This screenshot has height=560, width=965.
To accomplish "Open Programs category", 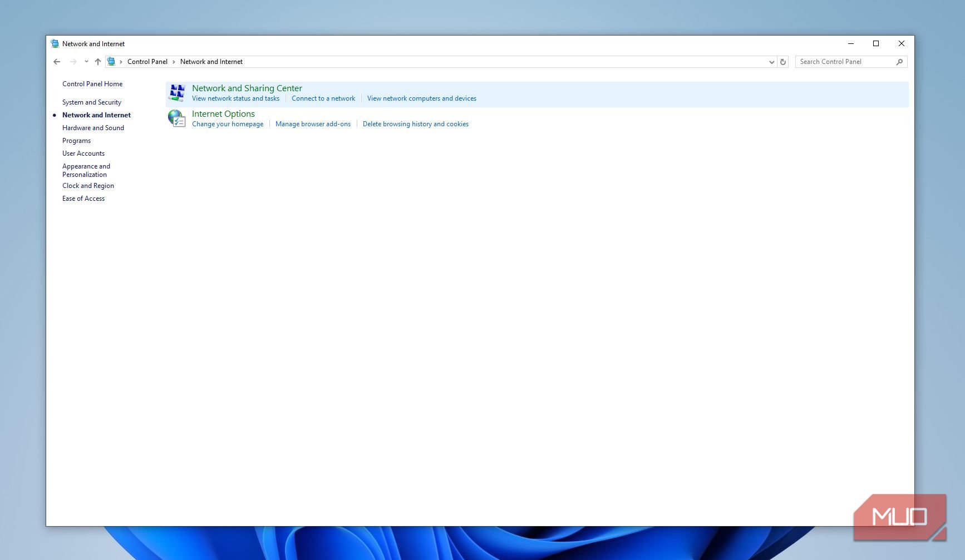I will (76, 141).
